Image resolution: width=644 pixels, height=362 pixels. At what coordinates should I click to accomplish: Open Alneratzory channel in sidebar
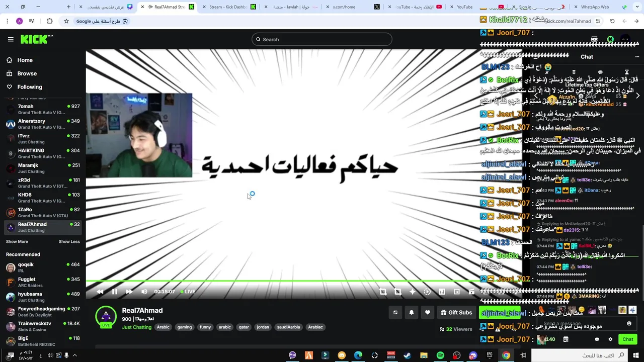point(43,124)
